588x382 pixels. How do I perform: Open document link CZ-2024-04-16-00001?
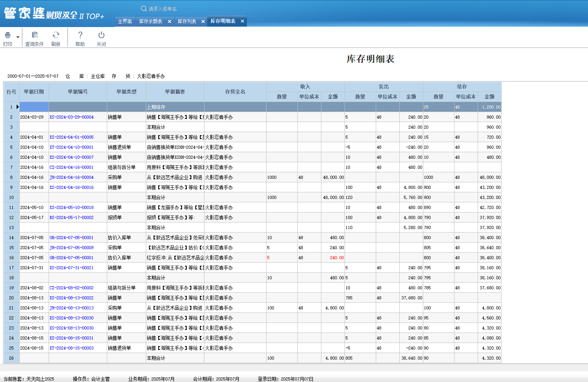pyautogui.click(x=72, y=167)
